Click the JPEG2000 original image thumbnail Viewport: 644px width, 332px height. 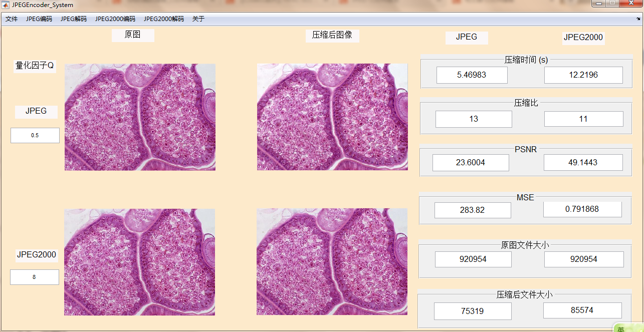139,262
